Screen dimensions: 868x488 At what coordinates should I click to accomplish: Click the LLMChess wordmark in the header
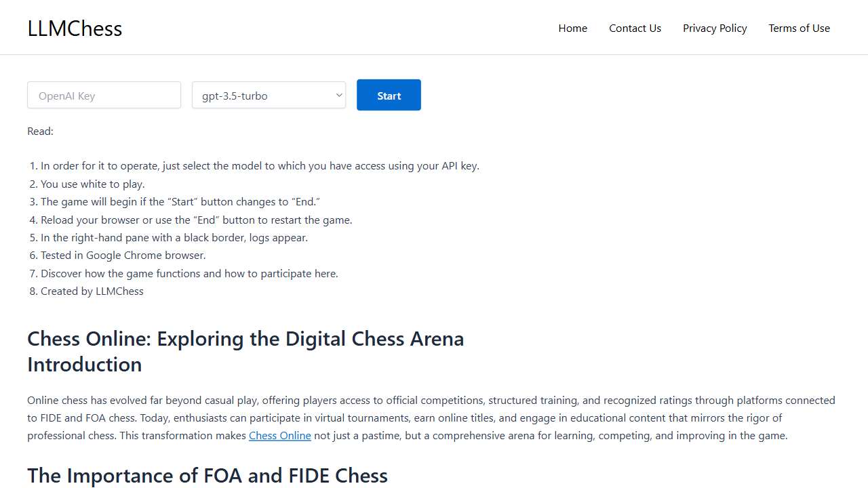click(75, 28)
